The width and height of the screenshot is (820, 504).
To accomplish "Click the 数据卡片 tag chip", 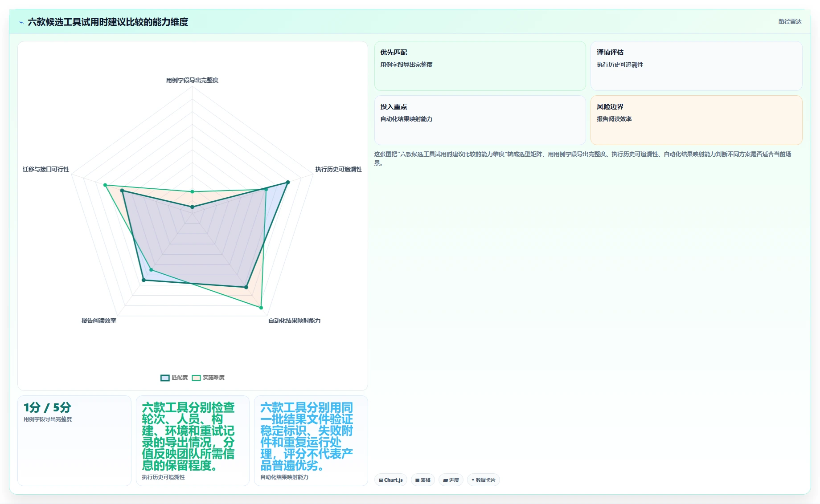I will pyautogui.click(x=484, y=480).
